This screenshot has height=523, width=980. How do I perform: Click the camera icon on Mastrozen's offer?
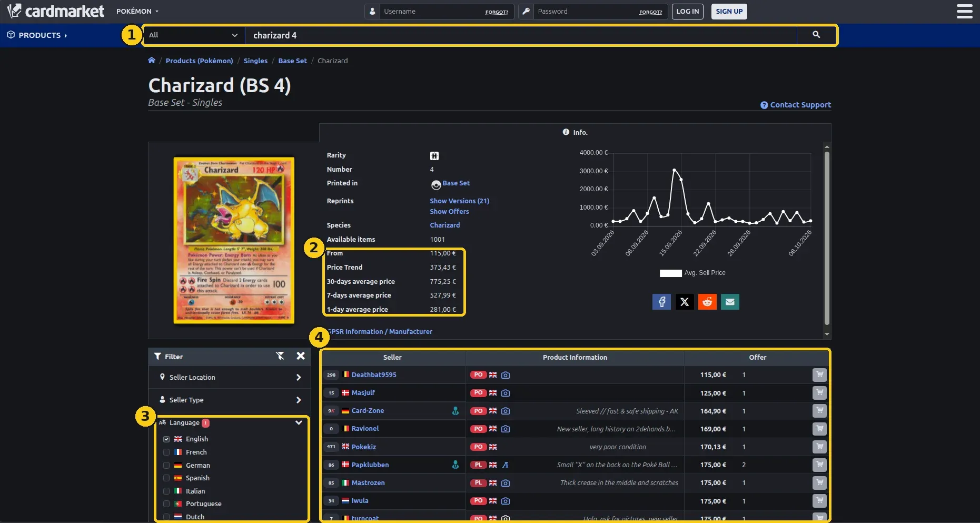(x=506, y=482)
